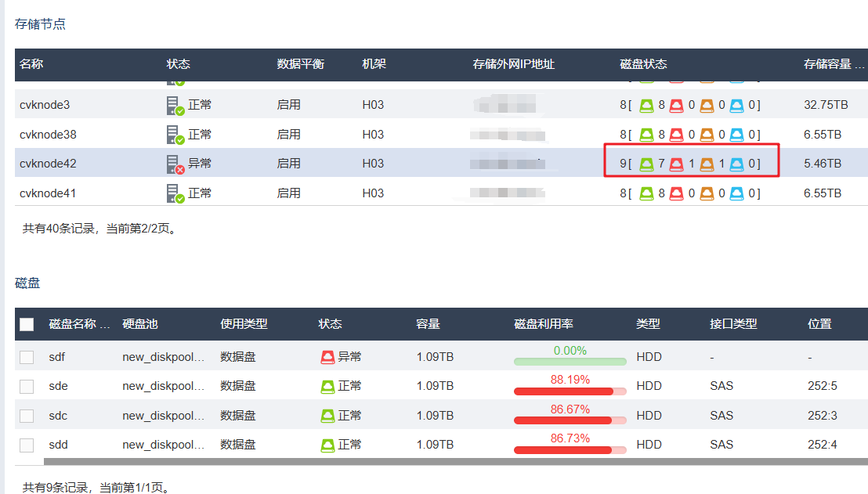868x494 pixels.
Task: Click the orange disk icon in cvknode38 row
Action: pos(707,135)
